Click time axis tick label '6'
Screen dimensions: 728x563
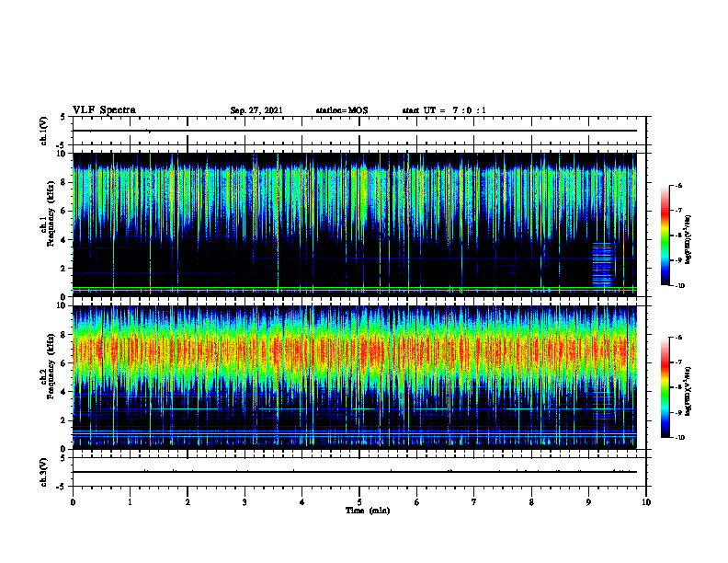[417, 502]
